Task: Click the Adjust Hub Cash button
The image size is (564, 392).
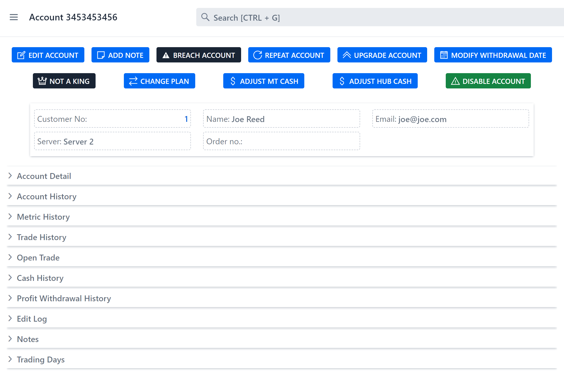Action: (x=375, y=81)
